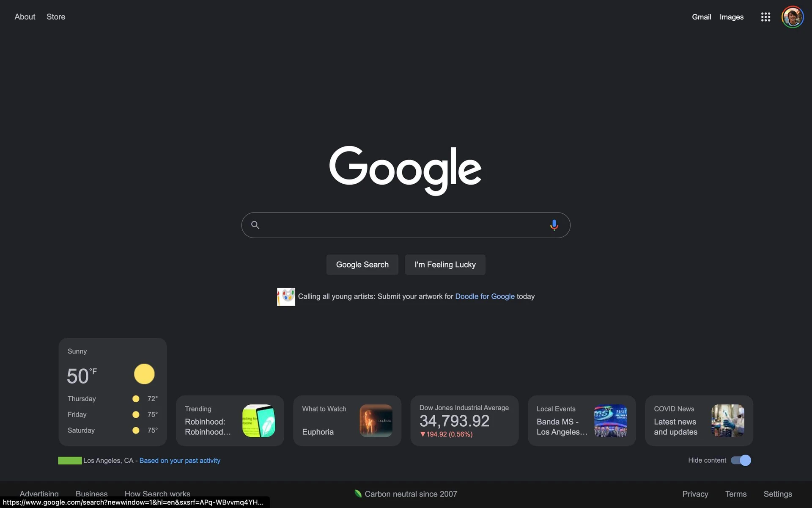This screenshot has width=812, height=508.
Task: Click the profile avatar picture
Action: (x=793, y=17)
